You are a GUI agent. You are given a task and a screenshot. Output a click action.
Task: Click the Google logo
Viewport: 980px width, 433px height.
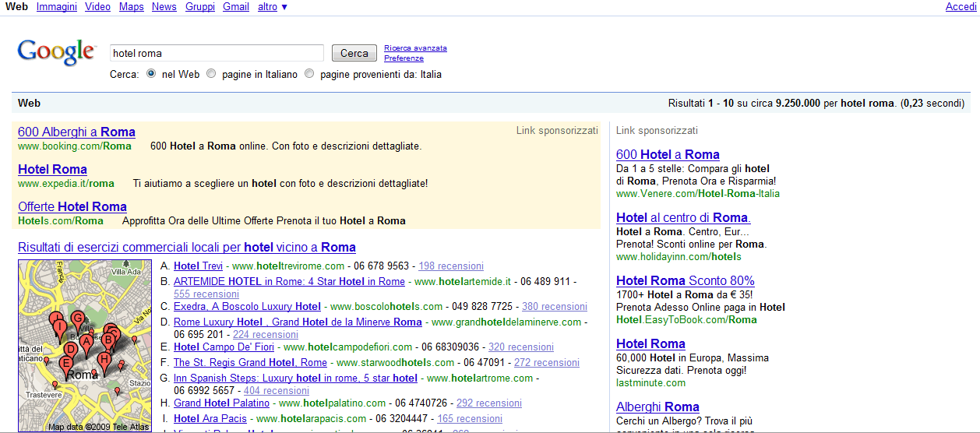[x=56, y=52]
